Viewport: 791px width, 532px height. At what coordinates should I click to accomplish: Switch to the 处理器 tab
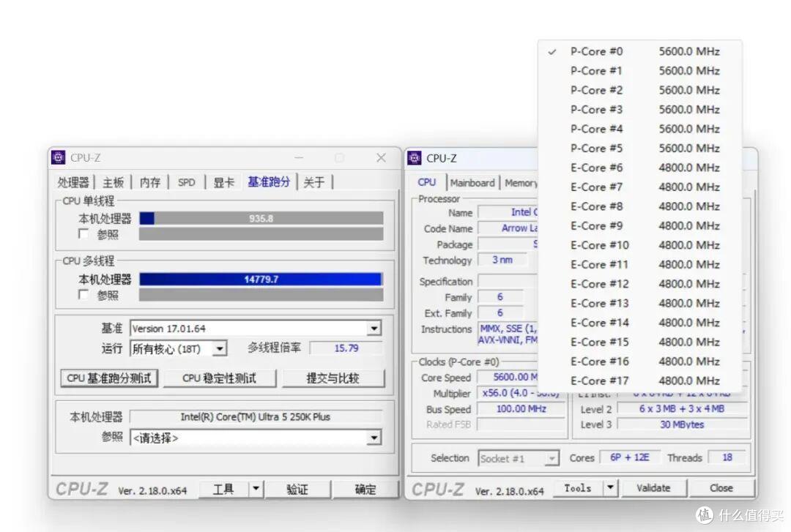click(x=73, y=182)
